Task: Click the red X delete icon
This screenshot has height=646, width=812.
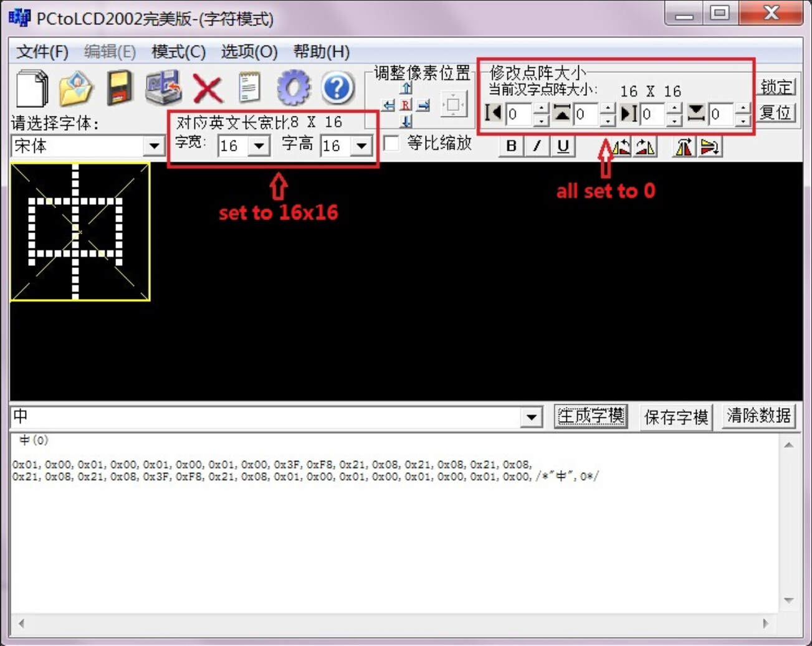Action: 208,88
